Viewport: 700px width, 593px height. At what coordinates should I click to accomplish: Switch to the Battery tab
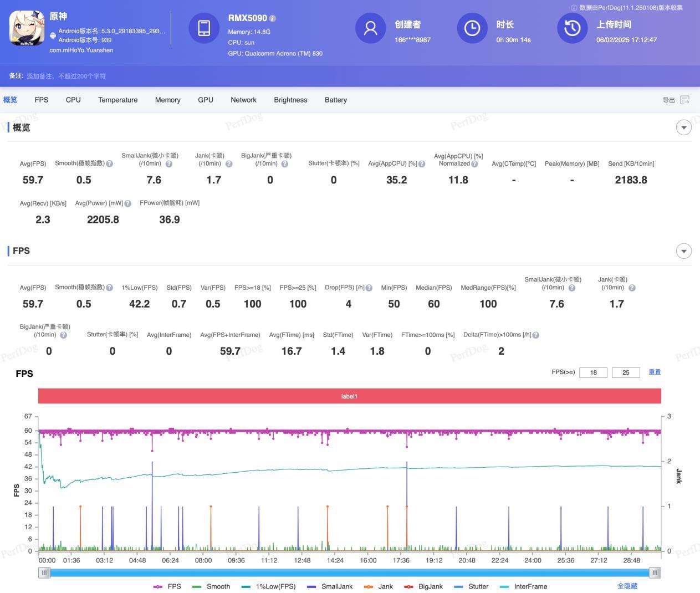point(336,100)
